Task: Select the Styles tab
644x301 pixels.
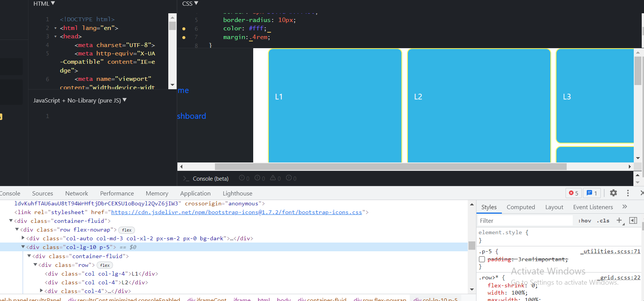Action: pos(489,207)
